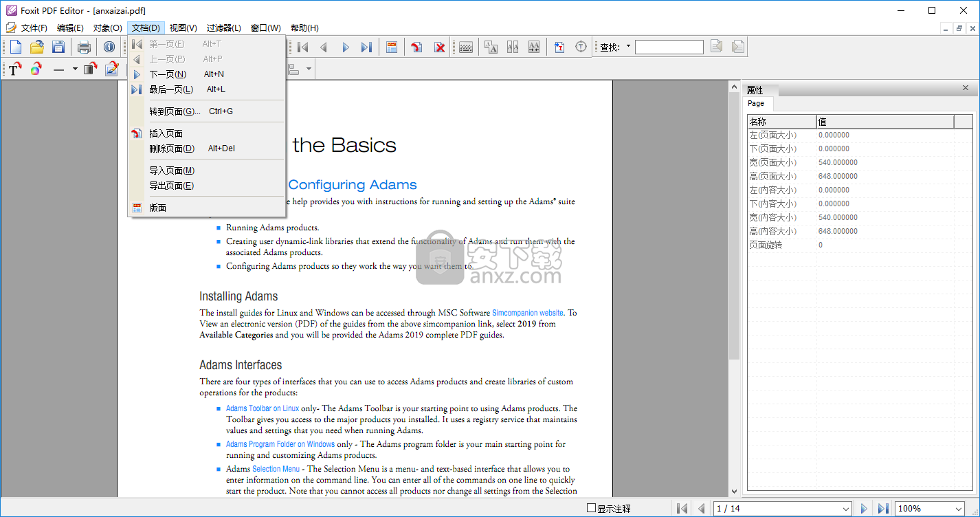Choose 删除页面(D) menu entry
The image size is (980, 517).
(x=207, y=148)
